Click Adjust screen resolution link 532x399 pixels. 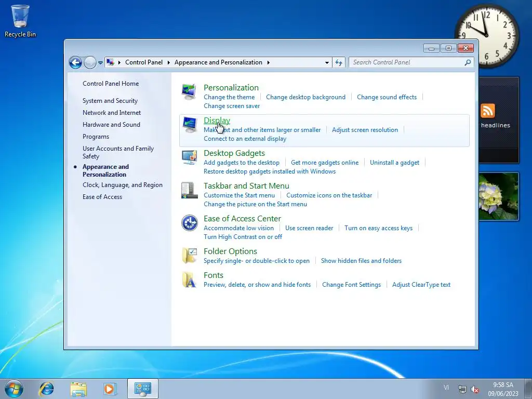coord(365,129)
